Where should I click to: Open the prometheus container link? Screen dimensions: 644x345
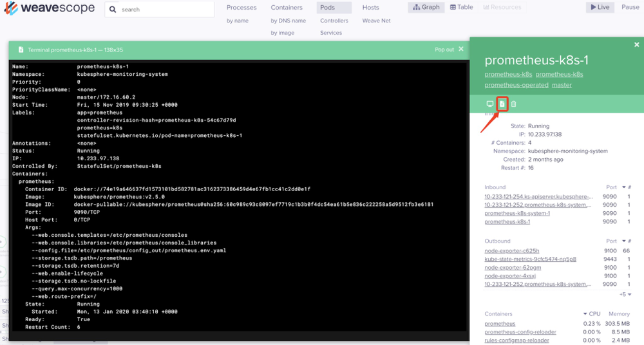point(500,324)
